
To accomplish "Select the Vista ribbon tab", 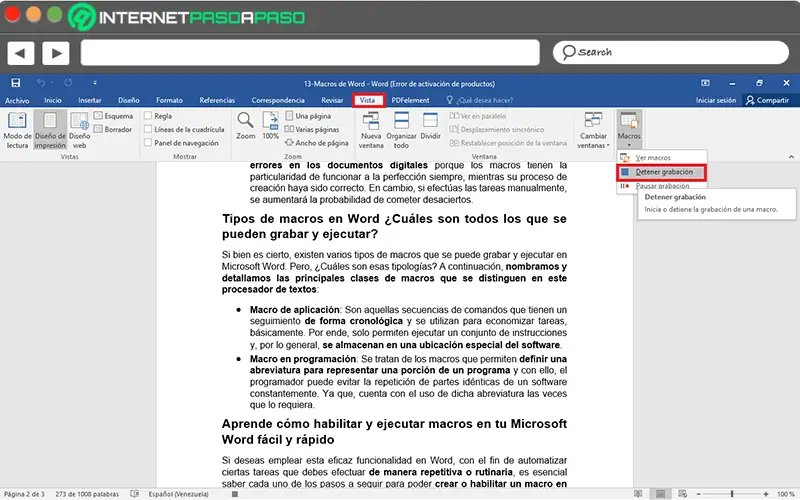I will (x=367, y=101).
